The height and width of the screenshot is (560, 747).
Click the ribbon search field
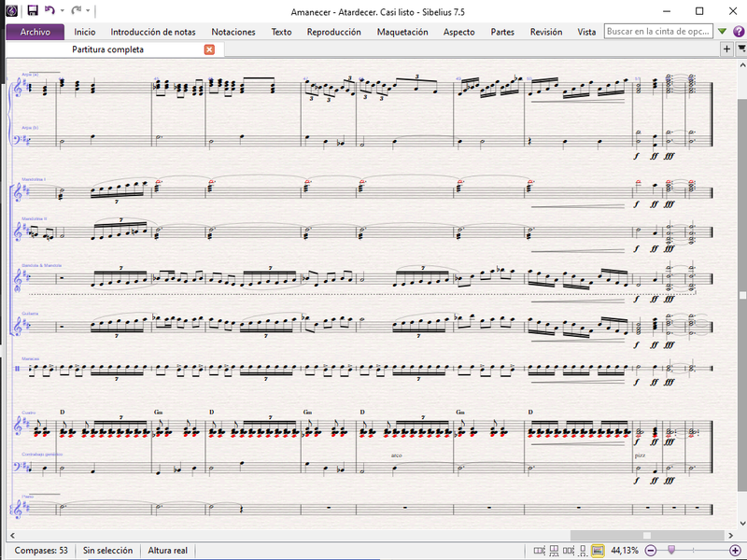click(658, 32)
